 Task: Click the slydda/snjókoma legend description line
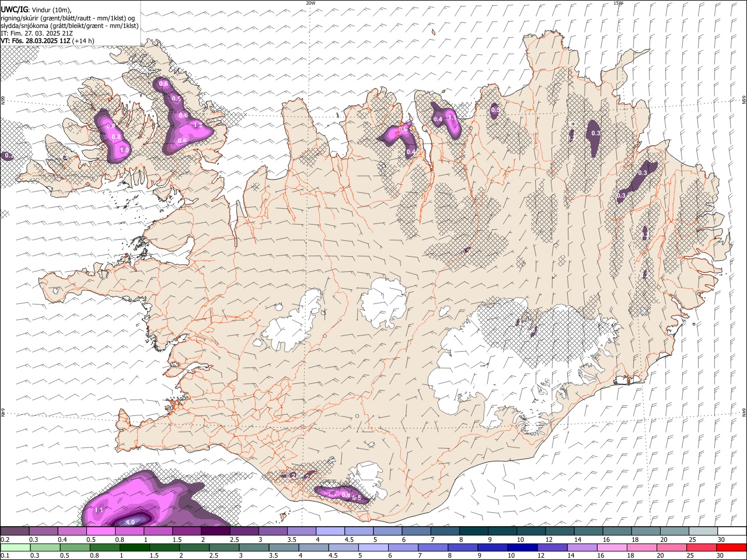69,26
